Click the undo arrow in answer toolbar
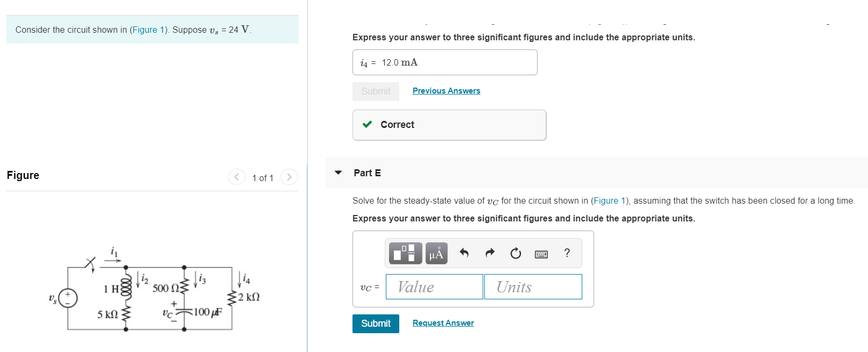868x352 pixels. pyautogui.click(x=463, y=253)
